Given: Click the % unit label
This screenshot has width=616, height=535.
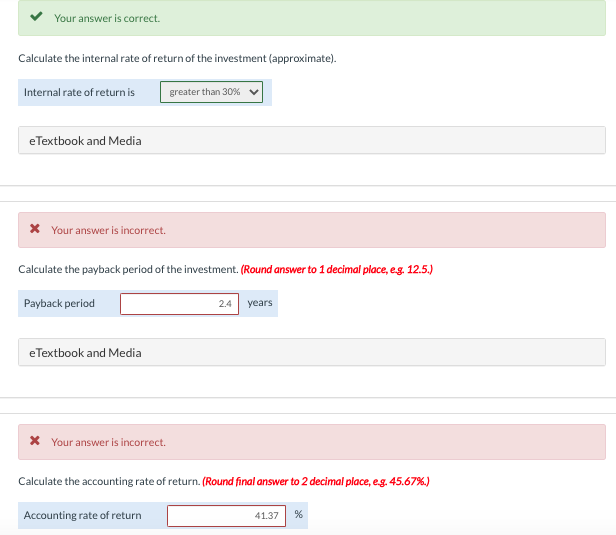Looking at the screenshot, I should point(299,515).
